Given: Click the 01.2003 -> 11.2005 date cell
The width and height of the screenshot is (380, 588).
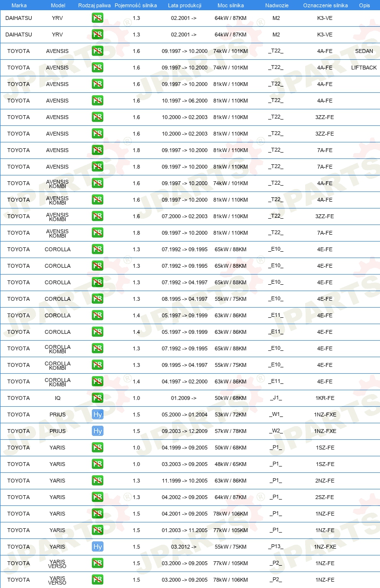Looking at the screenshot, I should [x=185, y=530].
